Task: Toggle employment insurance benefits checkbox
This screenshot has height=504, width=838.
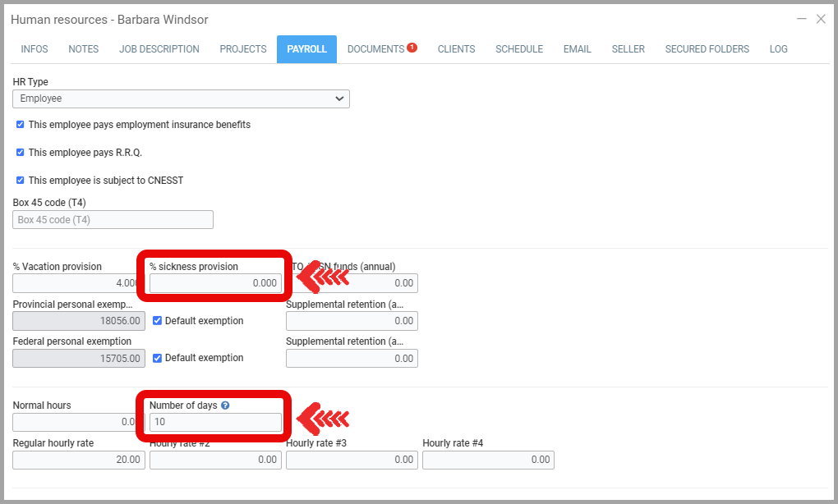Action: click(21, 125)
